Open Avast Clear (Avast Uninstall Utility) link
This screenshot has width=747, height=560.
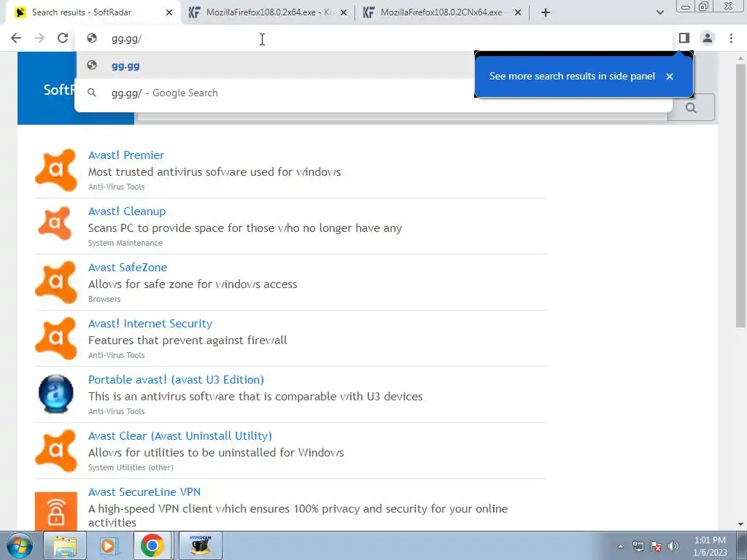180,436
